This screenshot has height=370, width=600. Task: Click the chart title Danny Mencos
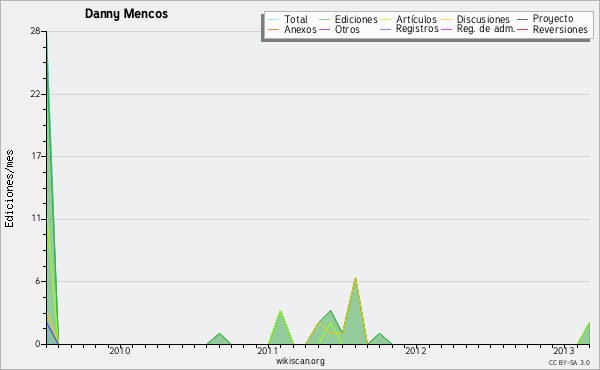[126, 14]
